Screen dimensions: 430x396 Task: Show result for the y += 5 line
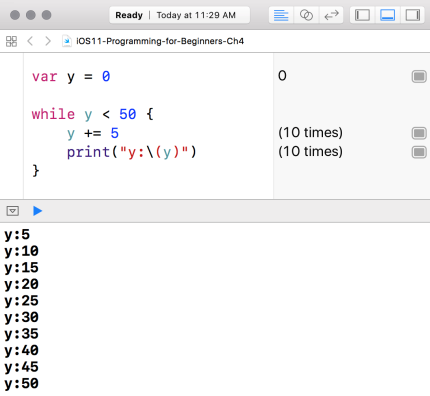coord(419,133)
